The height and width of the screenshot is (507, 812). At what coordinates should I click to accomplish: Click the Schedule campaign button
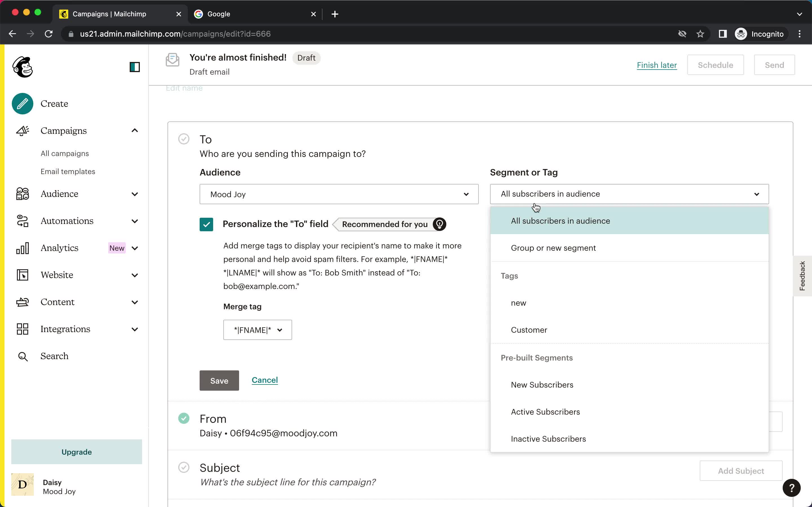(x=716, y=65)
